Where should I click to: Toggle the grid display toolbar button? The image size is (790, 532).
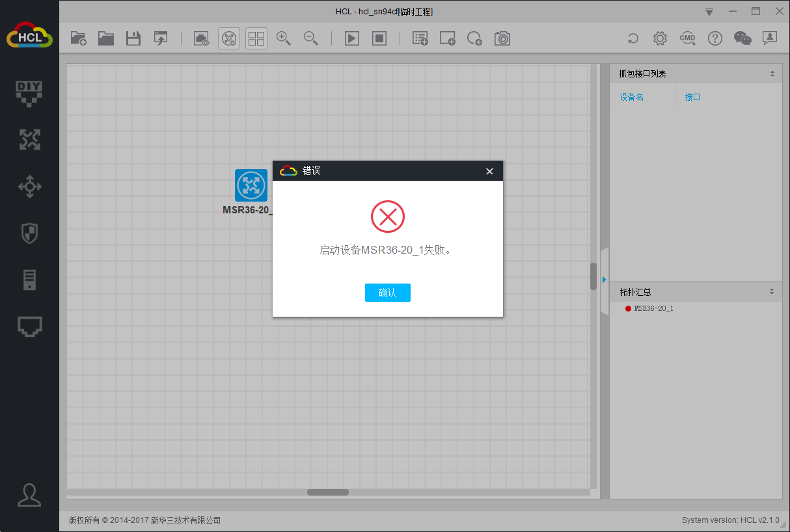coord(256,38)
